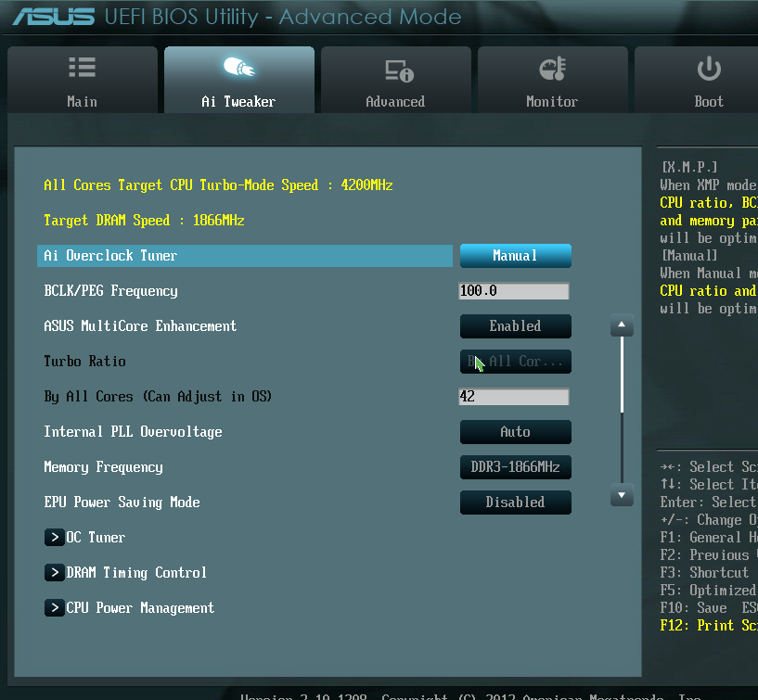Open Memory Frequency DDR3-1866MHz dropdown
The image size is (758, 700).
(x=515, y=467)
